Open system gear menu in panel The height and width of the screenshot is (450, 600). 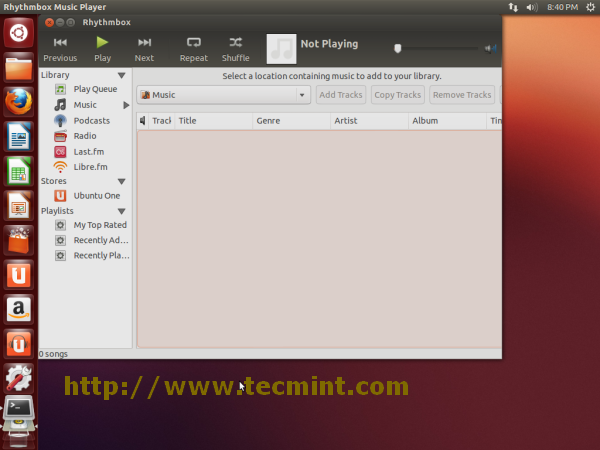590,7
